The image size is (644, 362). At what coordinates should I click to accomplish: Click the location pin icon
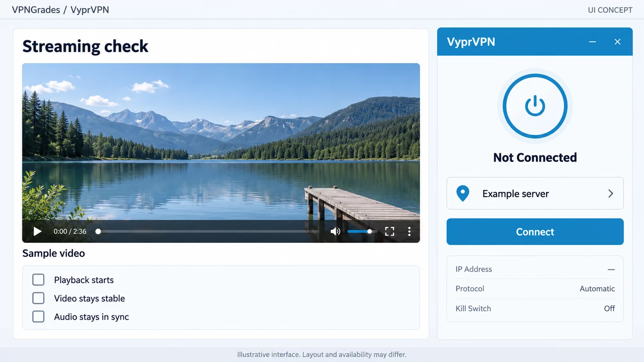pos(463,193)
